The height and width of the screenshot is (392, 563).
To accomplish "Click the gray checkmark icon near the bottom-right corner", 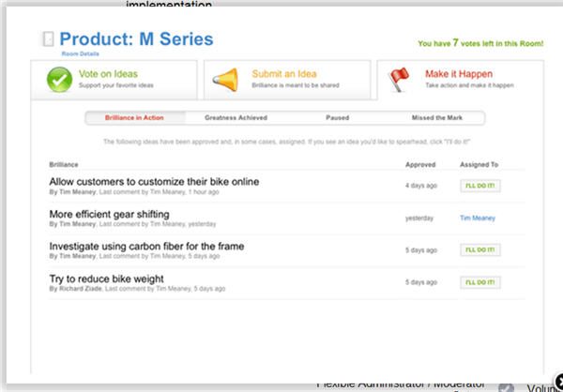I will click(x=507, y=386).
